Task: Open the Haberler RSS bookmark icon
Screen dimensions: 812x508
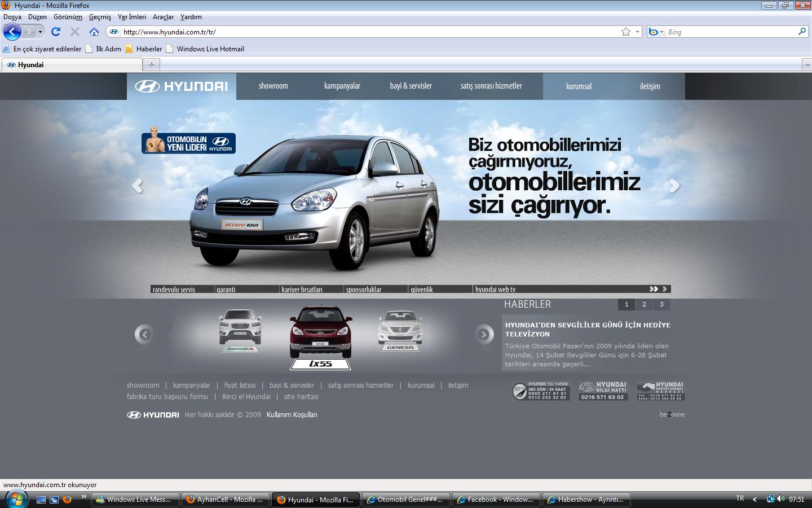Action: coord(129,49)
